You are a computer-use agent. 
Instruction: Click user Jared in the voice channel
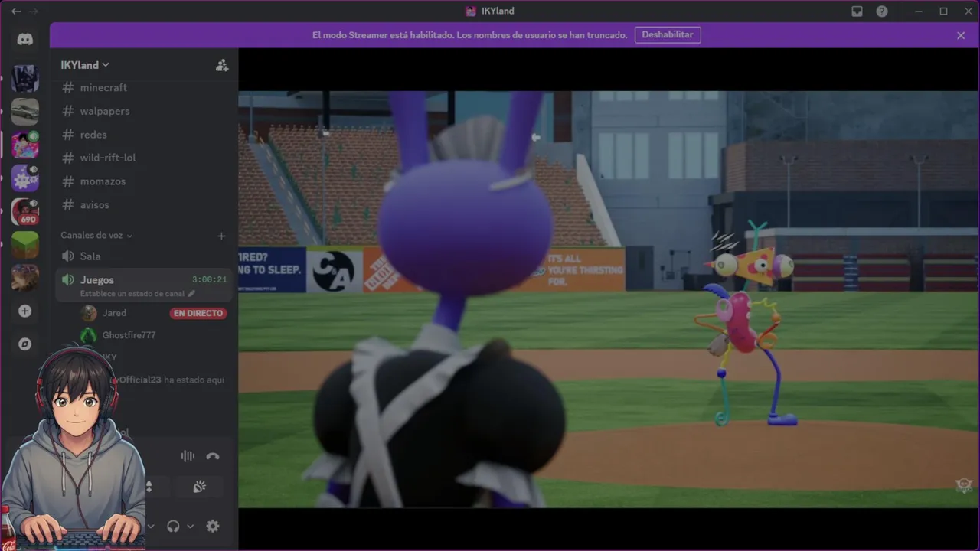click(x=114, y=313)
